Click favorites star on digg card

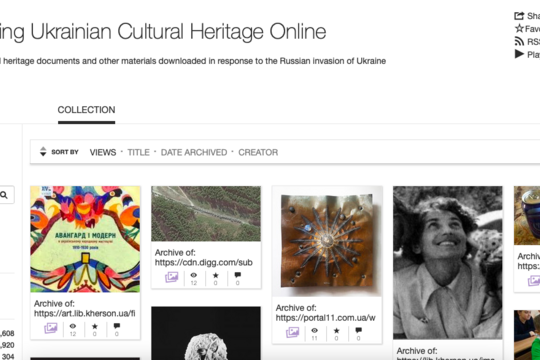point(216,275)
